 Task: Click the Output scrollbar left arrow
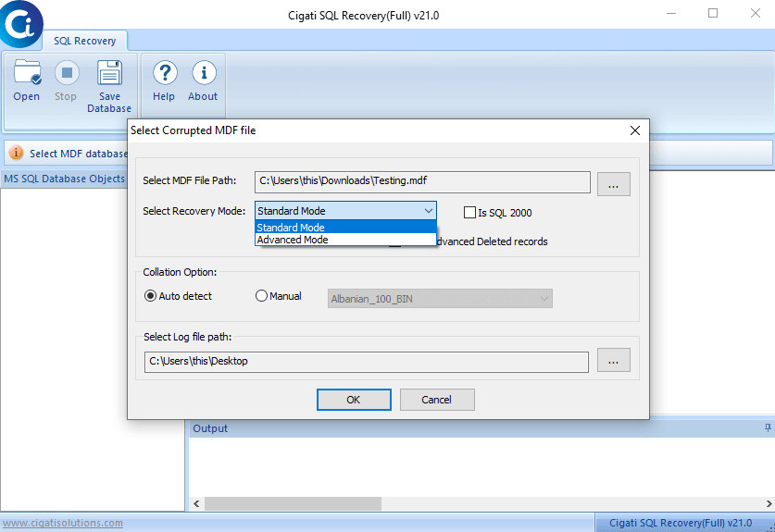tap(196, 504)
